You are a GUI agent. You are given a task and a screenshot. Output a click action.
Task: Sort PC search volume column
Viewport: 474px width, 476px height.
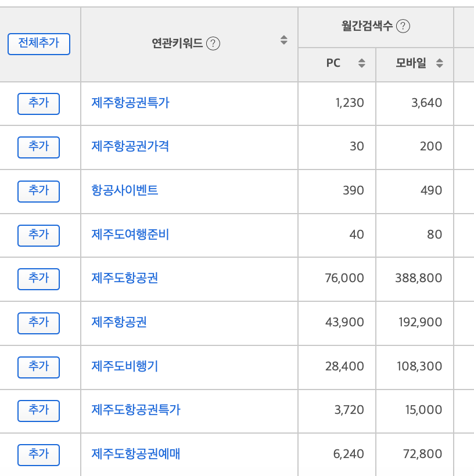[x=361, y=63]
